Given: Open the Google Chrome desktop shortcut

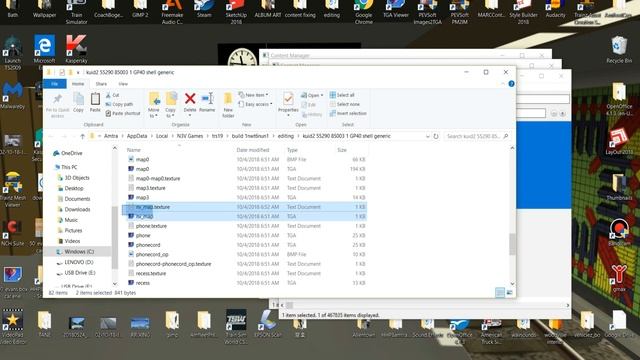Looking at the screenshot, I should click(363, 11).
